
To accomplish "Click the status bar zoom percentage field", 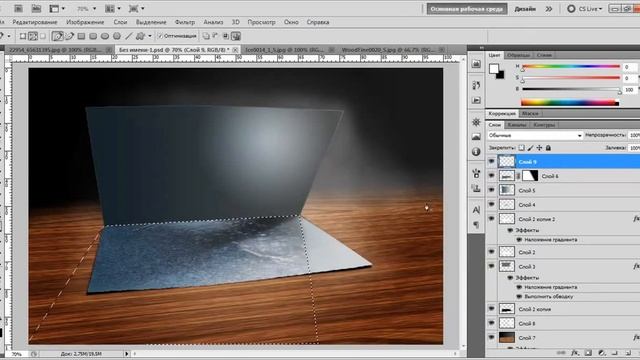I will click(x=16, y=354).
